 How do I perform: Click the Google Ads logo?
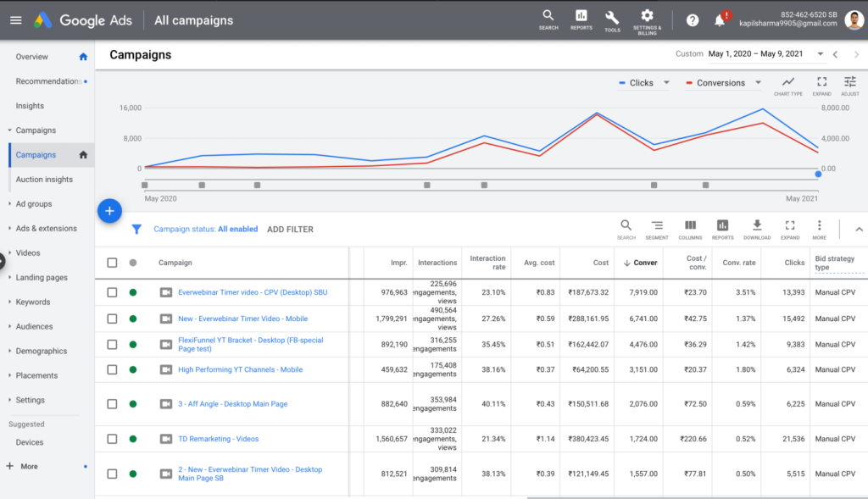[42, 20]
